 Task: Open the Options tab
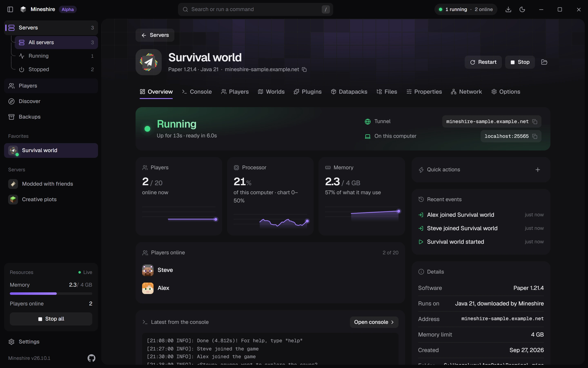(x=506, y=92)
